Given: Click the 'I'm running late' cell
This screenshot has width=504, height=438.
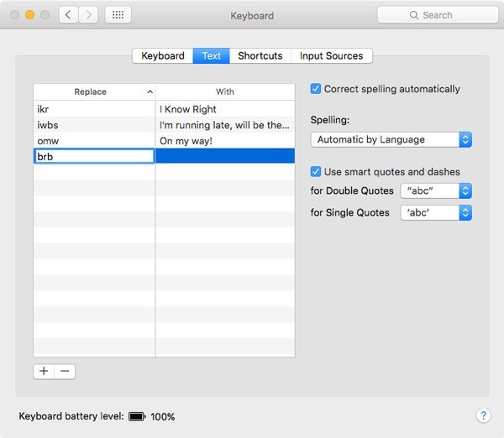Looking at the screenshot, I should (225, 124).
